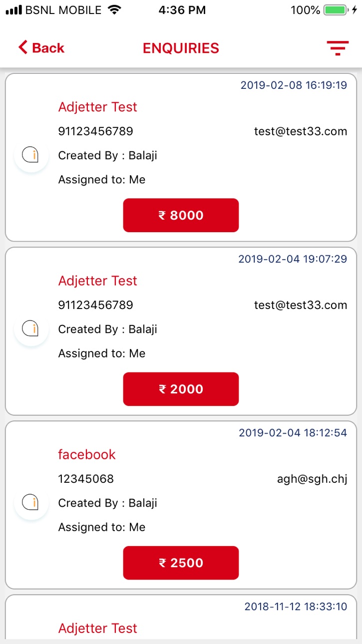Viewport: 362px width, 644px height.
Task: Open the filter icon in header
Action: (338, 48)
